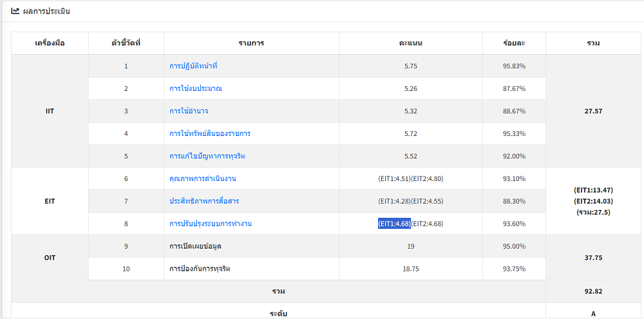The image size is (644, 319).
Task: Click the ตัวชี้วัดที่ column header
Action: point(126,43)
